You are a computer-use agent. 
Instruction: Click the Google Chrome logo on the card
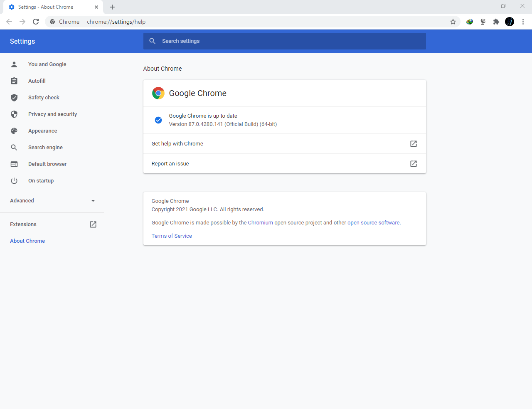pyautogui.click(x=158, y=93)
